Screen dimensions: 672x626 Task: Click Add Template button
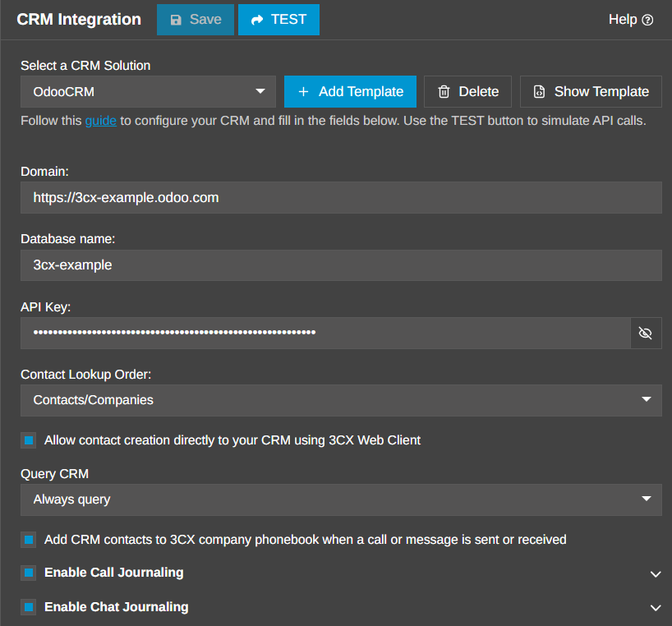click(350, 92)
